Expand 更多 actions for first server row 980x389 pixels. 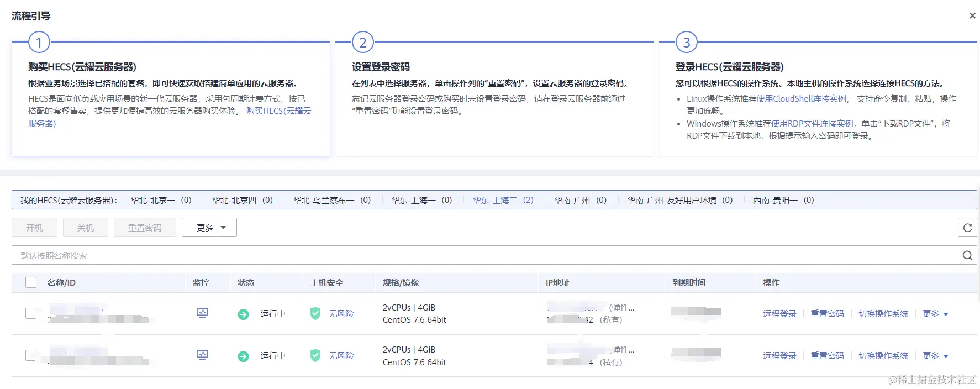pyautogui.click(x=935, y=314)
